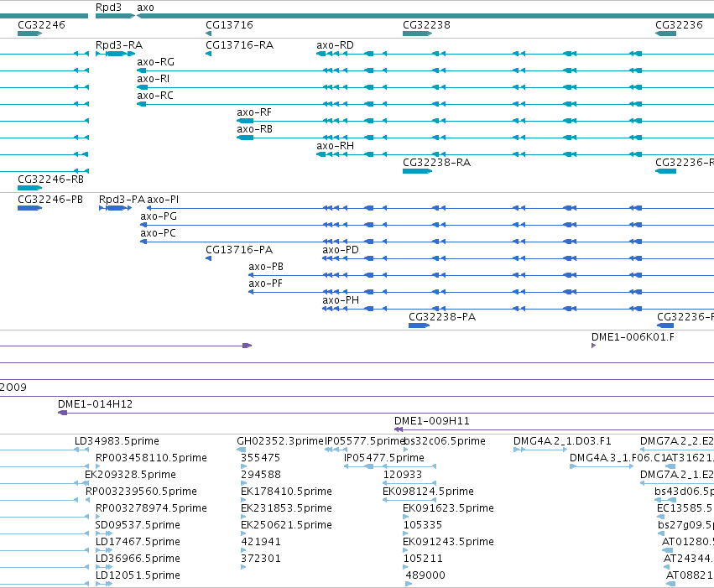Click the teal CG32246 gene arrow glyph
Image resolution: width=714 pixels, height=588 pixels.
29,34
